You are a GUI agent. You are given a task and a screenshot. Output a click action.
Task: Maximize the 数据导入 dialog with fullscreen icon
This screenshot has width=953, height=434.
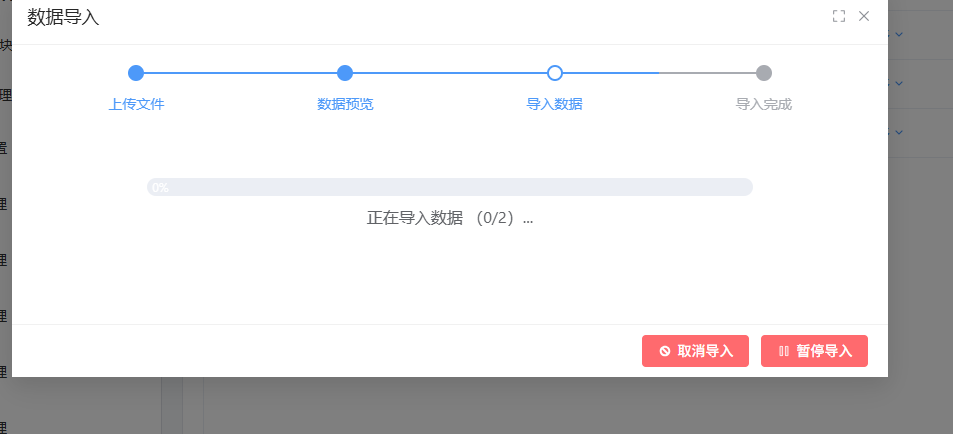(839, 16)
